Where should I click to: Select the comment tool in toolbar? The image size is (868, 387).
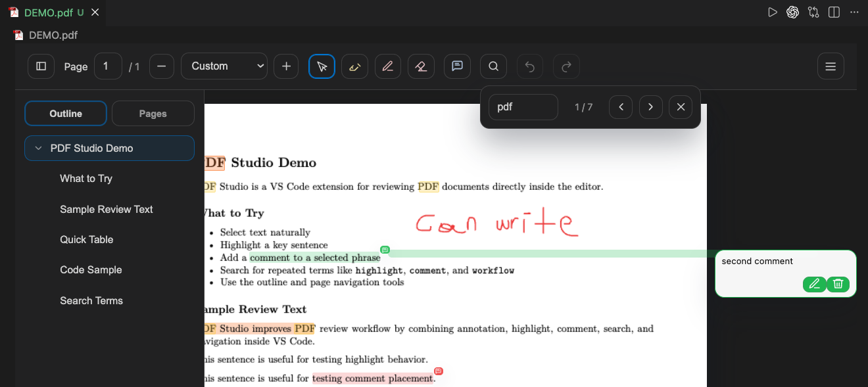click(x=457, y=66)
